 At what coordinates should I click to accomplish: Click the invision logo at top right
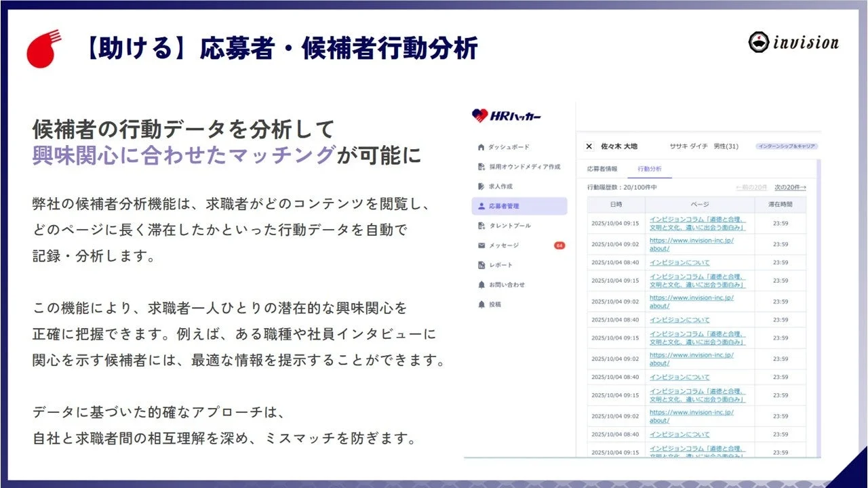pyautogui.click(x=793, y=43)
